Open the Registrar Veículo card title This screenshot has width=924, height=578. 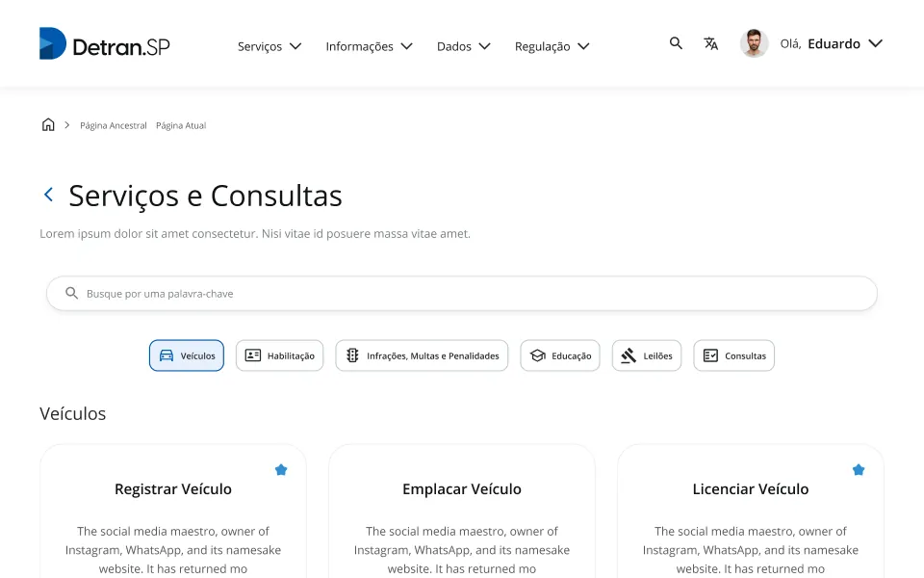pyautogui.click(x=173, y=489)
